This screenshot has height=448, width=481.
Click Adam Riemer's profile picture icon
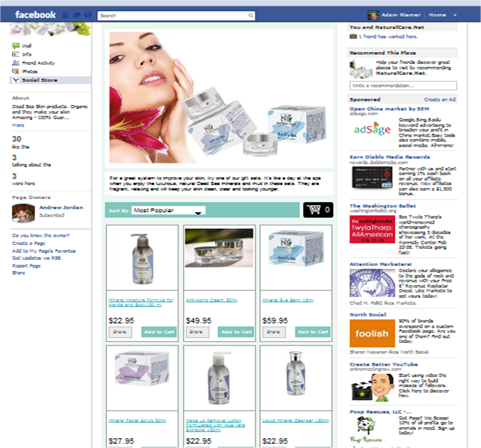(x=373, y=15)
